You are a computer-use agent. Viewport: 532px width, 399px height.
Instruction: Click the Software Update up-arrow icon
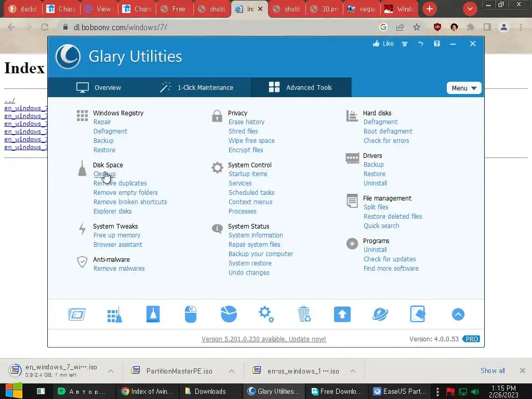342,314
